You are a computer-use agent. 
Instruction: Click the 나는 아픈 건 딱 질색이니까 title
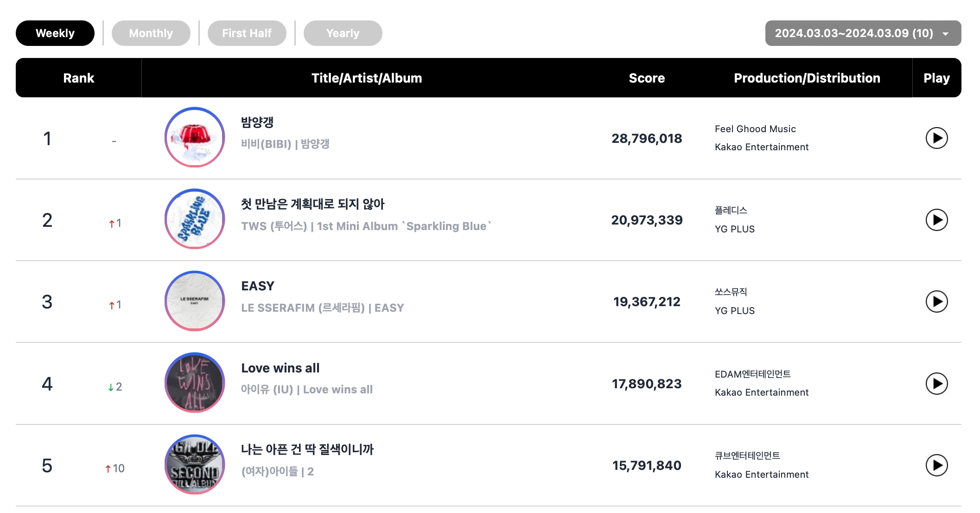[307, 449]
